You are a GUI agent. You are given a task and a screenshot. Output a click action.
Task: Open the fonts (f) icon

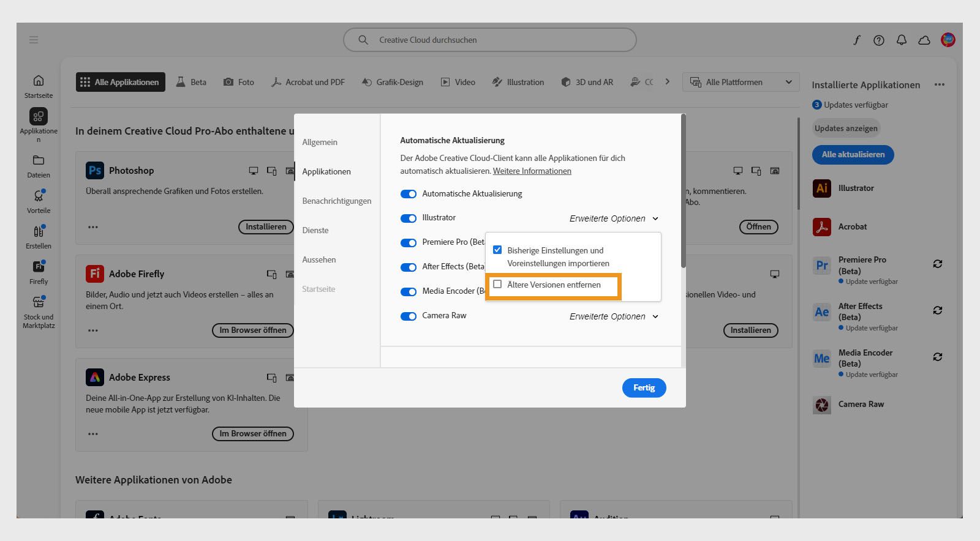tap(857, 40)
